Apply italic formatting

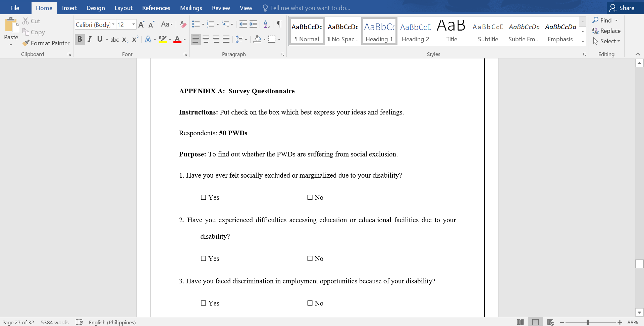click(90, 39)
